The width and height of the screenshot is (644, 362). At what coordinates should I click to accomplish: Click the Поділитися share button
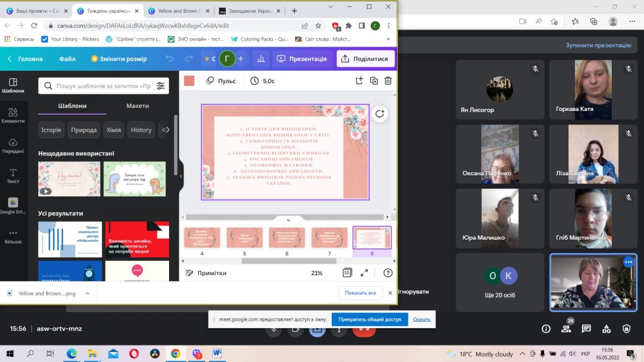pyautogui.click(x=365, y=59)
